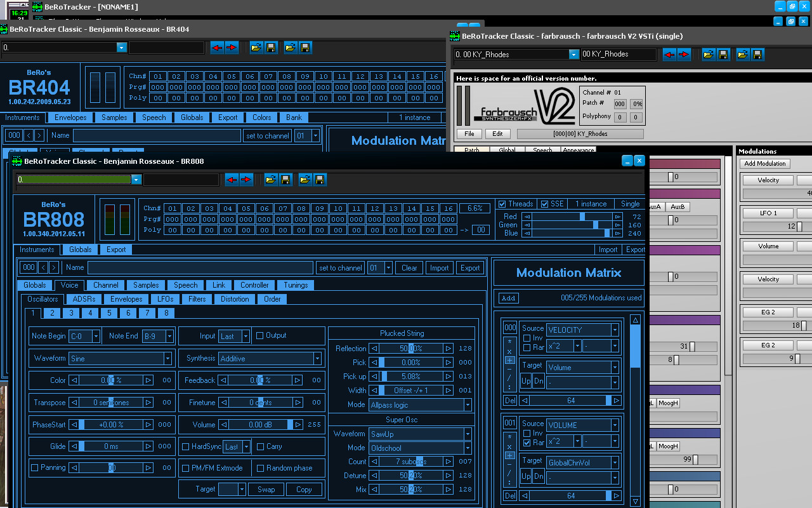812x508 pixels.
Task: Click first floppy save icon in BR404 window toolbar
Action: (271, 48)
